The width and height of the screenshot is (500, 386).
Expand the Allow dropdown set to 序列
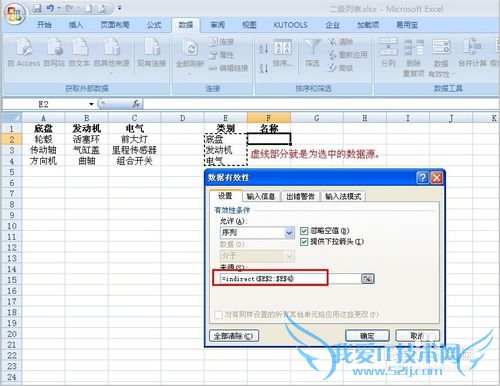pos(289,233)
